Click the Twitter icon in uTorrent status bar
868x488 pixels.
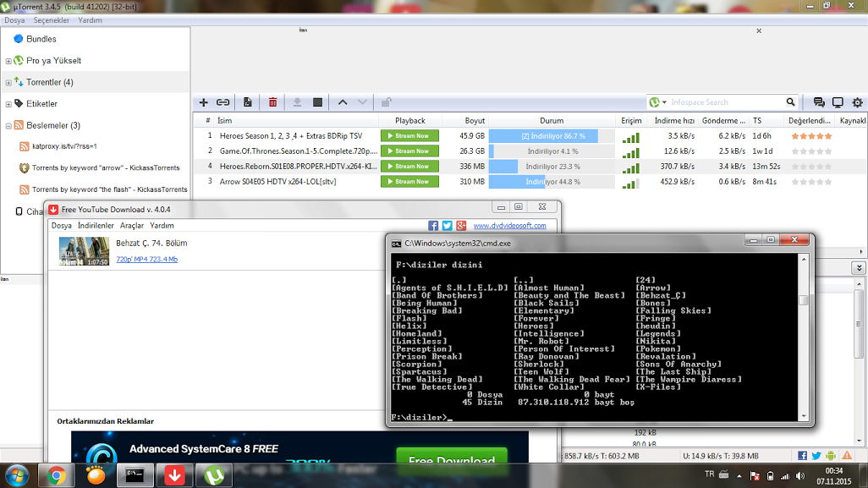click(x=816, y=455)
